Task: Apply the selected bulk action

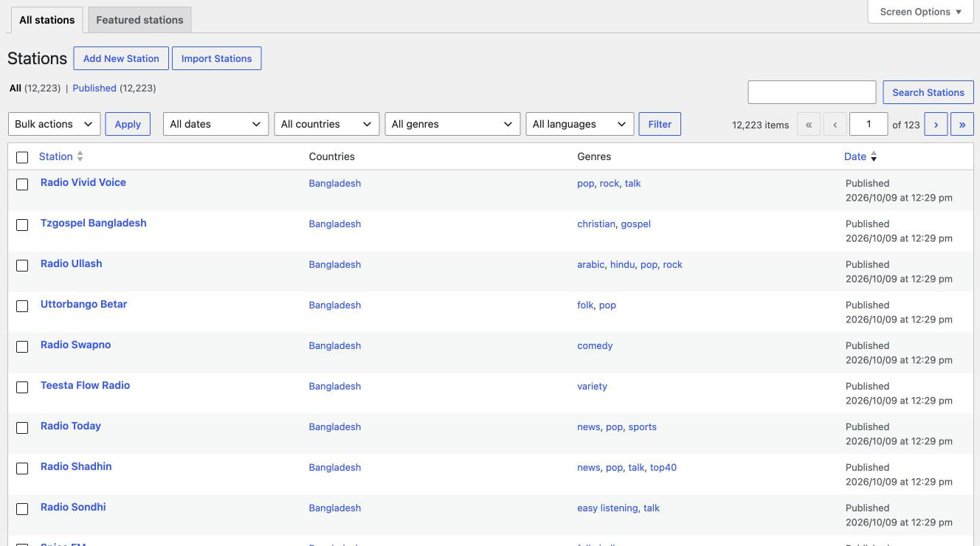Action: (x=128, y=124)
